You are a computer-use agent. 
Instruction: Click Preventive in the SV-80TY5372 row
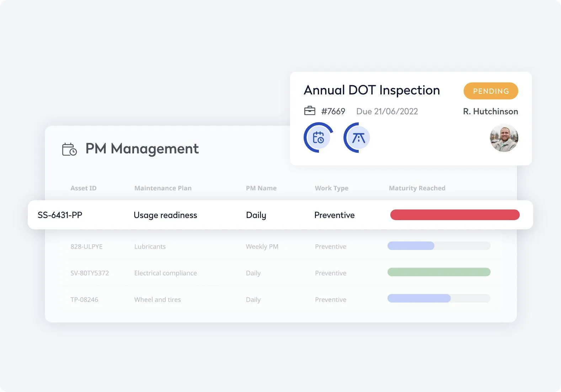tap(331, 273)
